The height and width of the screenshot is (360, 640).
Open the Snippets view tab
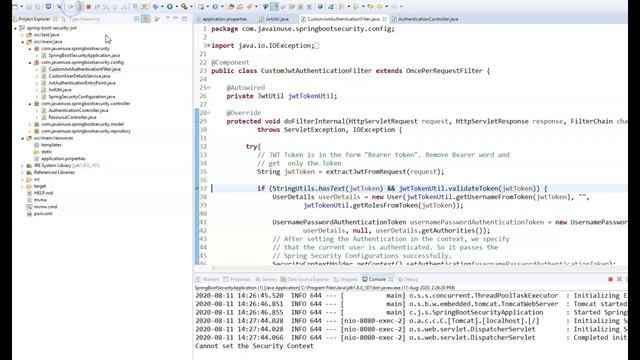pos(346,279)
